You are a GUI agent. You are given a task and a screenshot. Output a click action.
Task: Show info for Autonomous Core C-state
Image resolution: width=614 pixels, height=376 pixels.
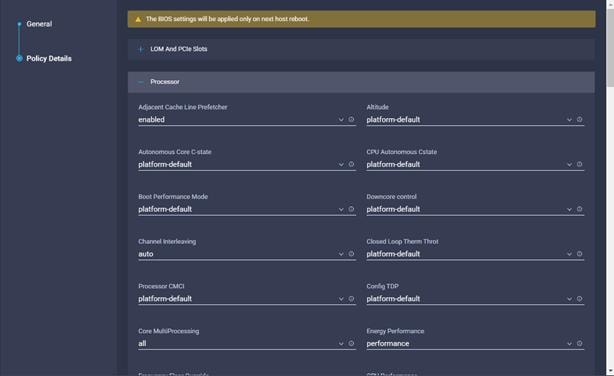(351, 164)
